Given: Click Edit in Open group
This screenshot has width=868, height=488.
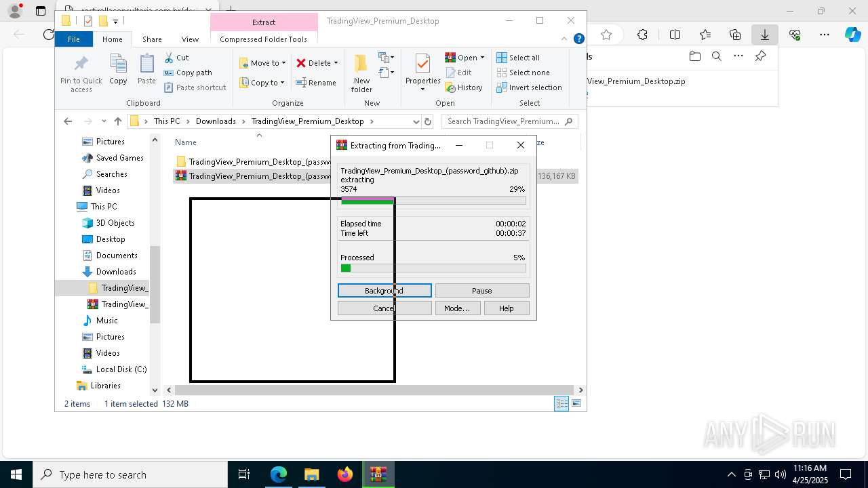Looking at the screenshot, I should [x=458, y=73].
